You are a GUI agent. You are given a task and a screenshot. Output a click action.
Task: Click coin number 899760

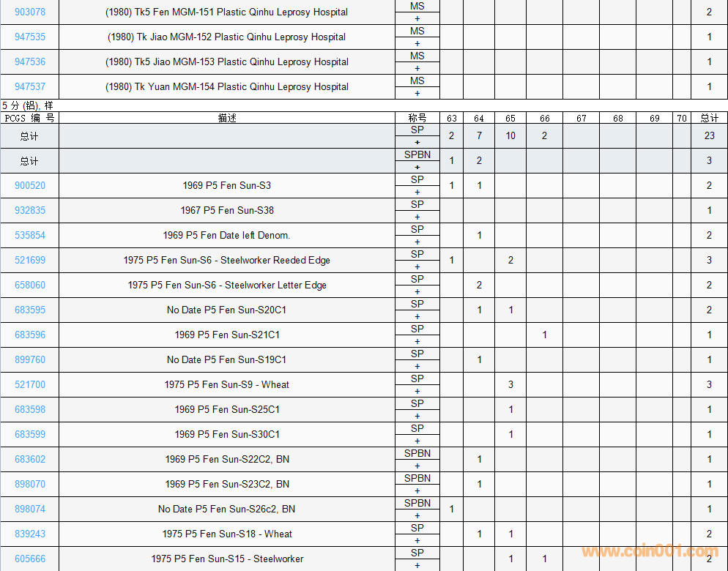point(30,360)
